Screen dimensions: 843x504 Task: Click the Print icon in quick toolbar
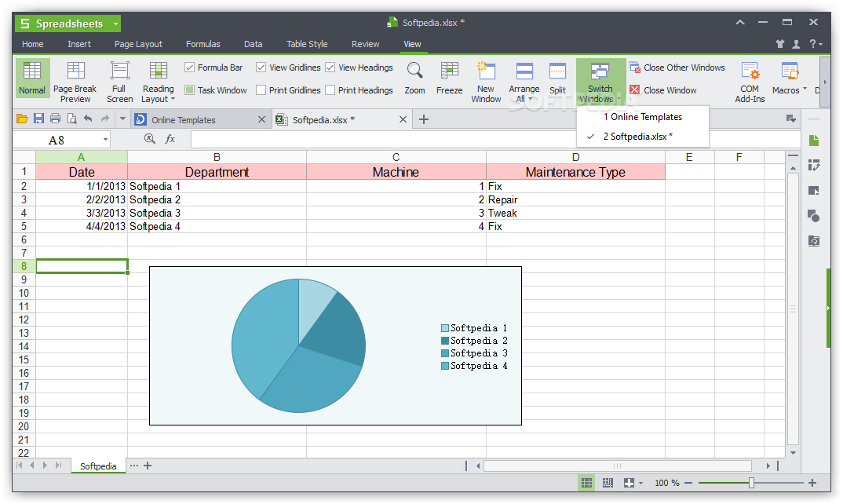point(56,119)
